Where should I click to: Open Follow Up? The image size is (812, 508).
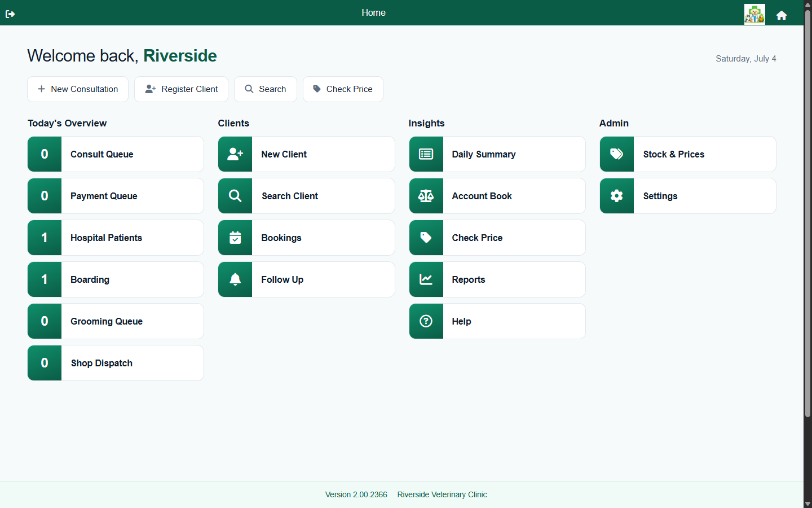[306, 279]
